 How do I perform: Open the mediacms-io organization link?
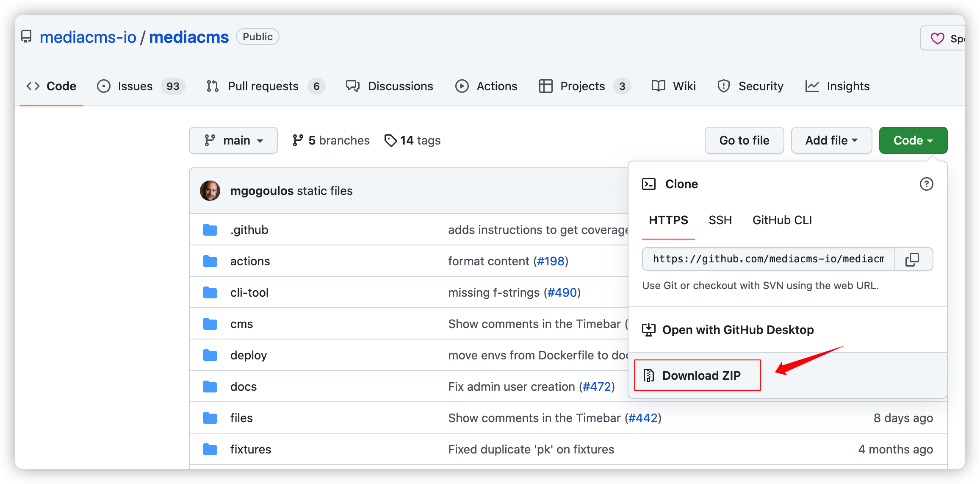point(88,37)
